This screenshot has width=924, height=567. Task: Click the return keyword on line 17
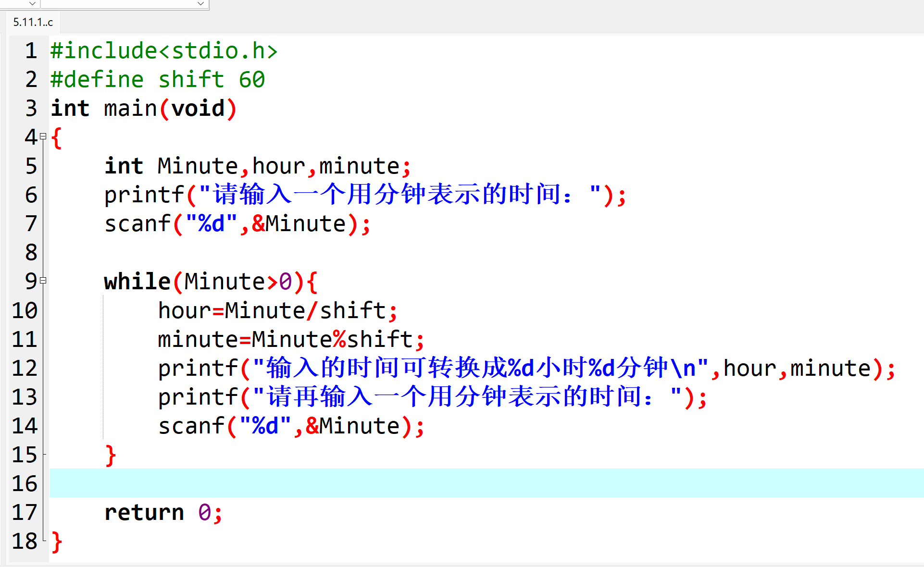(x=144, y=512)
